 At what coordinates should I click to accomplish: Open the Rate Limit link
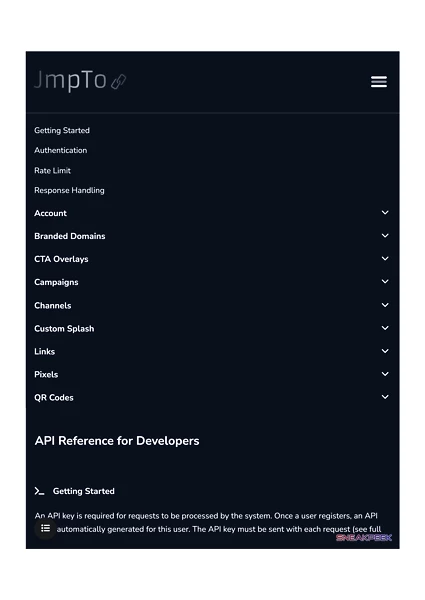[52, 171]
